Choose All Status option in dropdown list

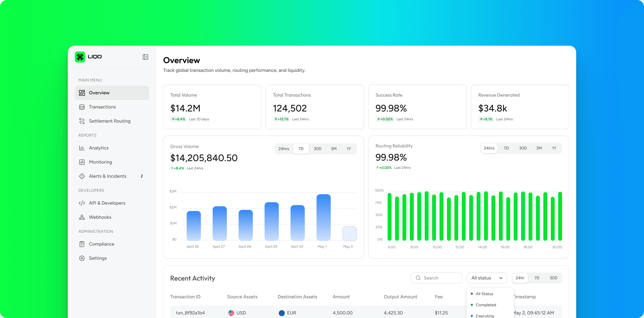click(490, 294)
